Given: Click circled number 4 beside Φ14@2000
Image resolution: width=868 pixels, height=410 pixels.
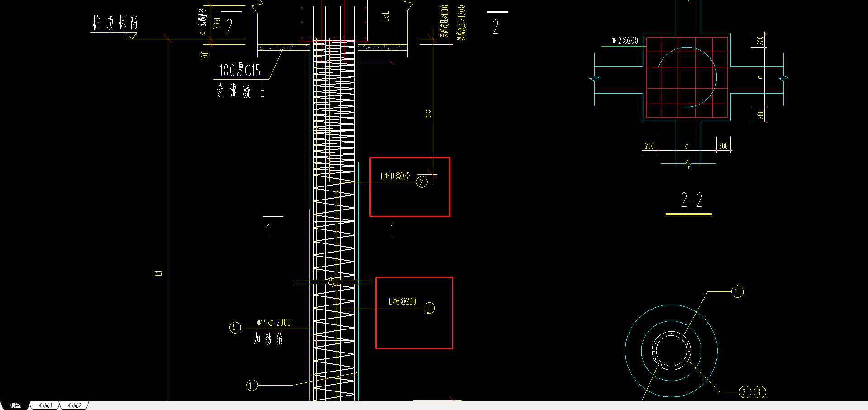Looking at the screenshot, I should pos(234,328).
